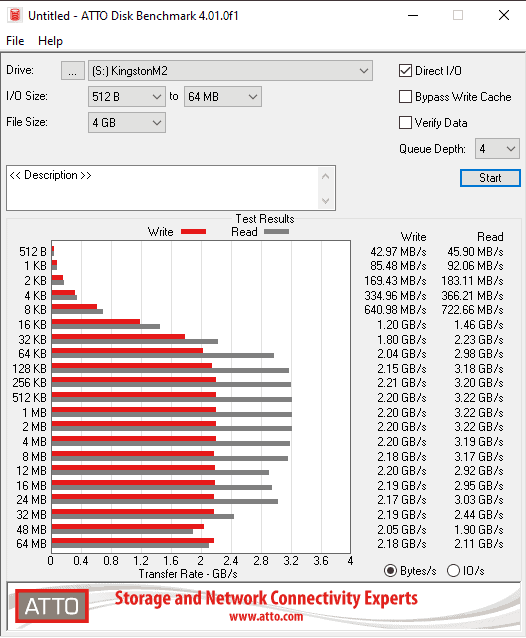This screenshot has height=638, width=526.
Task: Click the 64 MB read value 2.11 GB/s
Action: click(479, 544)
